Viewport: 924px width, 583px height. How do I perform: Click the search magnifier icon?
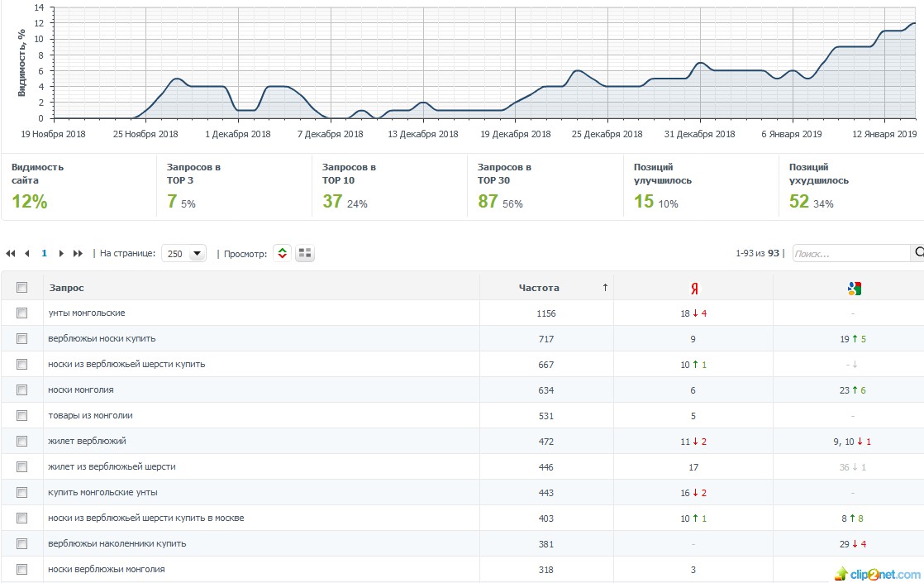pyautogui.click(x=918, y=253)
